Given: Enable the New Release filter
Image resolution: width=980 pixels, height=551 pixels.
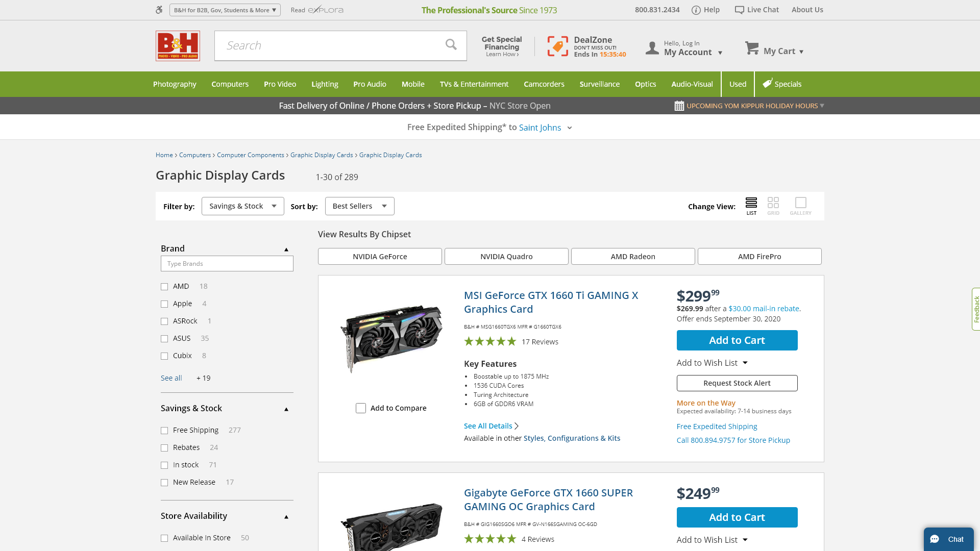Looking at the screenshot, I should 164,483.
